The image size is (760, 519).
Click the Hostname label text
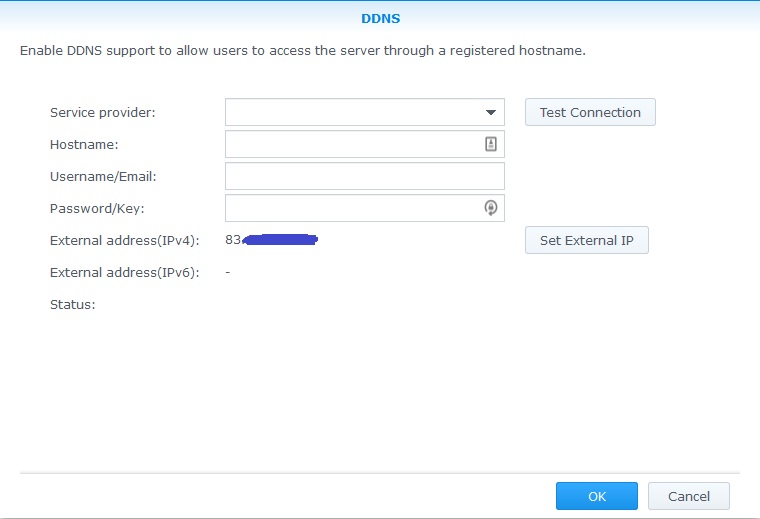pos(84,145)
